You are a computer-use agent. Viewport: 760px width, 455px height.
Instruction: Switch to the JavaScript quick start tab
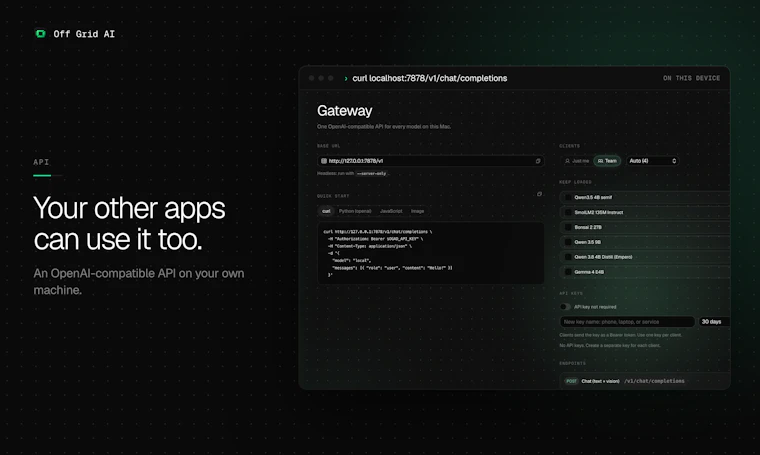click(391, 211)
